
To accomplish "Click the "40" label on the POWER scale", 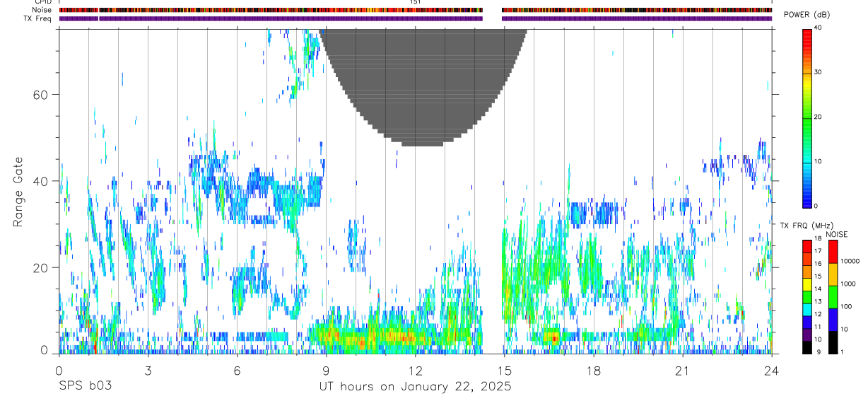I will pos(817,28).
